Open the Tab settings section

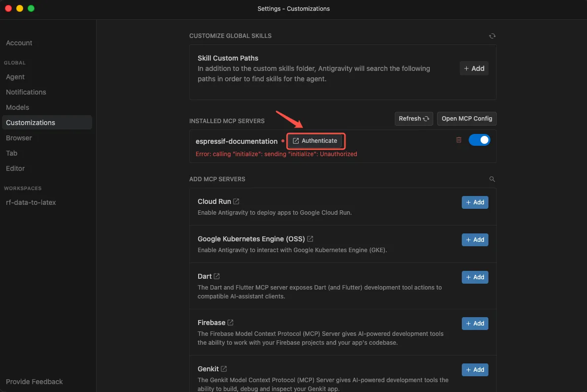pos(12,153)
